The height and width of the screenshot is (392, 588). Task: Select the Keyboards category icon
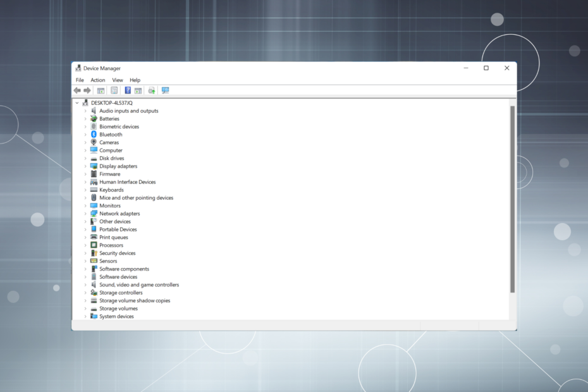94,190
